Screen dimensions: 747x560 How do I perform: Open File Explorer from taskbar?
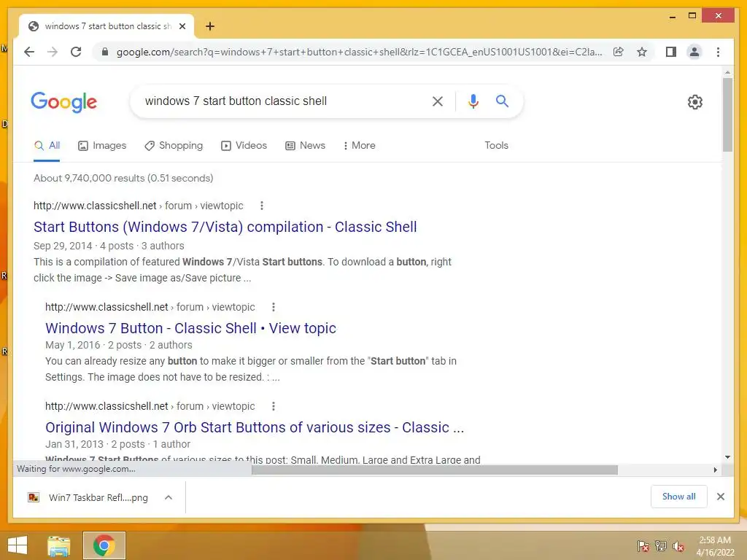point(59,545)
